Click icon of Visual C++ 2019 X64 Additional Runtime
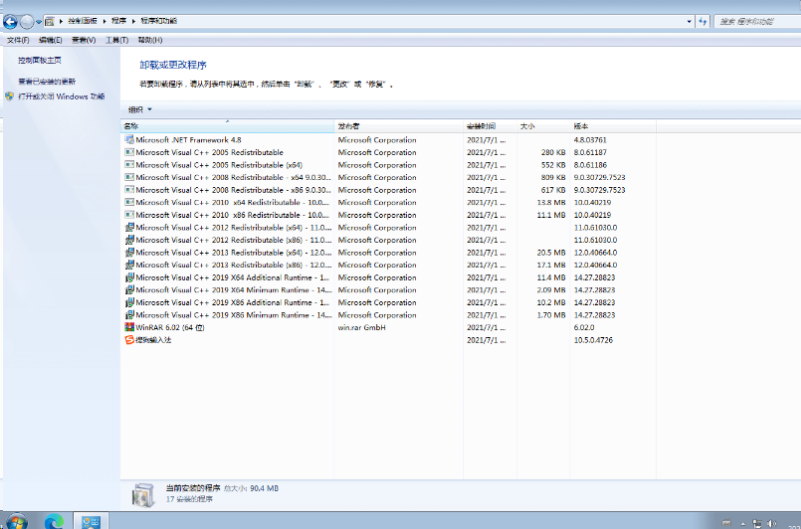The image size is (801, 529). pyautogui.click(x=129, y=277)
